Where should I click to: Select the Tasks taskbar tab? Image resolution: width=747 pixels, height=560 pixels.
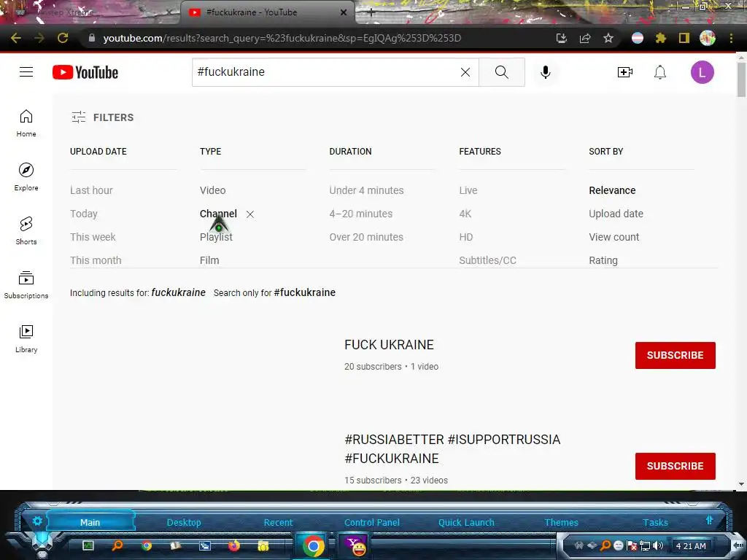pos(656,522)
